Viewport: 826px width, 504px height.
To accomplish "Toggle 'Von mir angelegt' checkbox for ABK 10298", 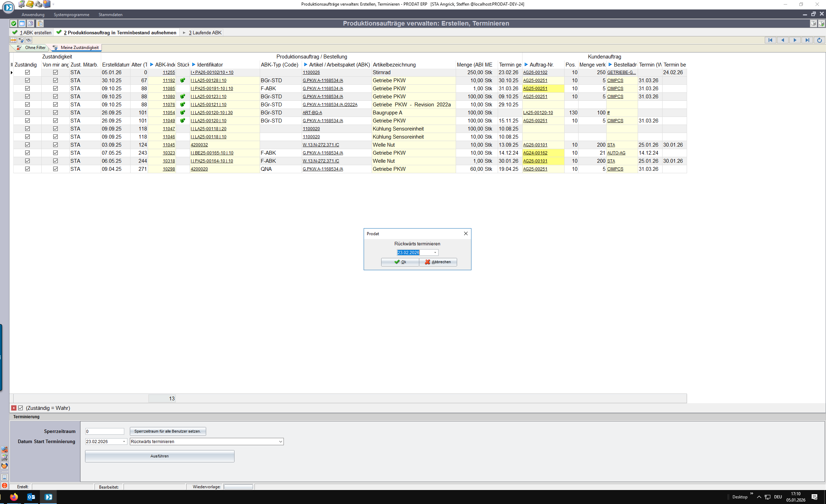I will [x=55, y=169].
